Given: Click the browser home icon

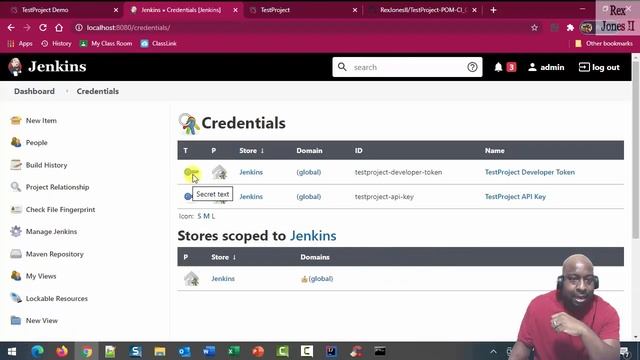Looking at the screenshot, I should [x=59, y=27].
